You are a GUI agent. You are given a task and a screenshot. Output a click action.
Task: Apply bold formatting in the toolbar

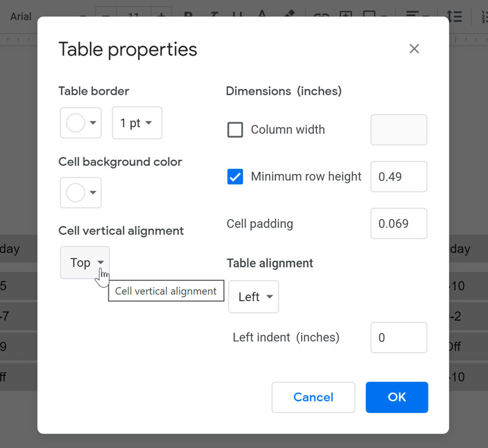(189, 16)
